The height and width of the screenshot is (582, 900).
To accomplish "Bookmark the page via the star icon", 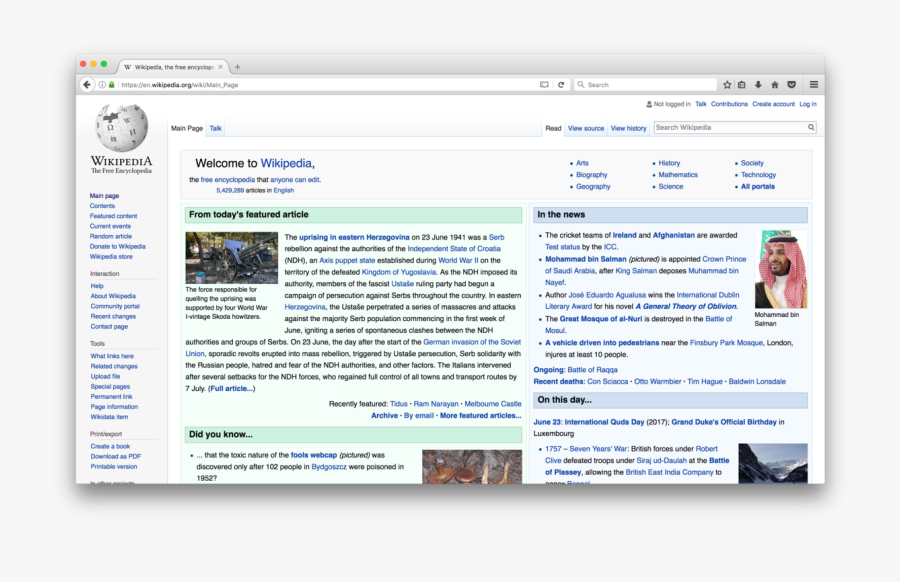I will pos(727,84).
